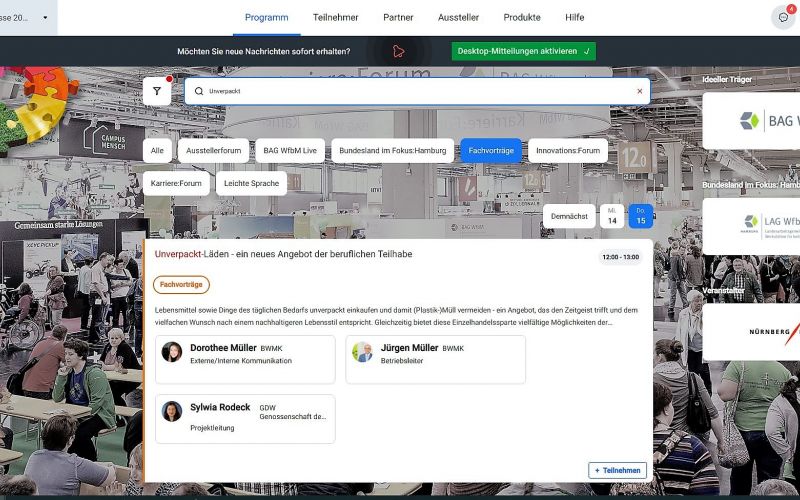Open the chat messages icon
Screen dimensions: 800x500
coord(783,17)
